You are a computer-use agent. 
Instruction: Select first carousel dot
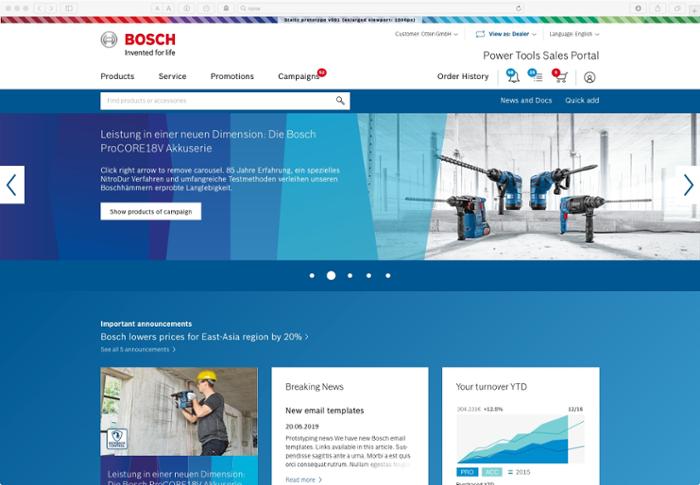312,276
